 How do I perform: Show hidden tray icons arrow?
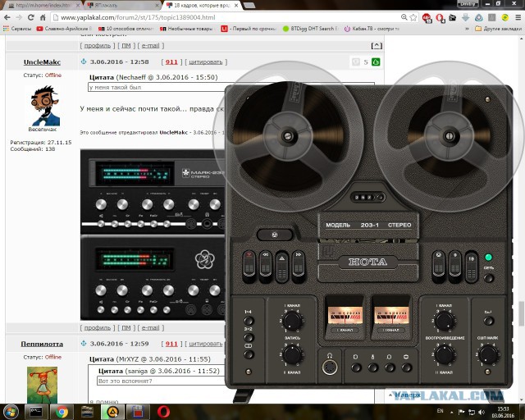452,412
